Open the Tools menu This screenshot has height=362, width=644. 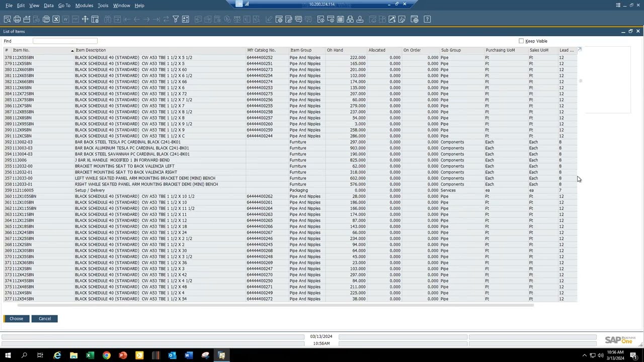103,6
